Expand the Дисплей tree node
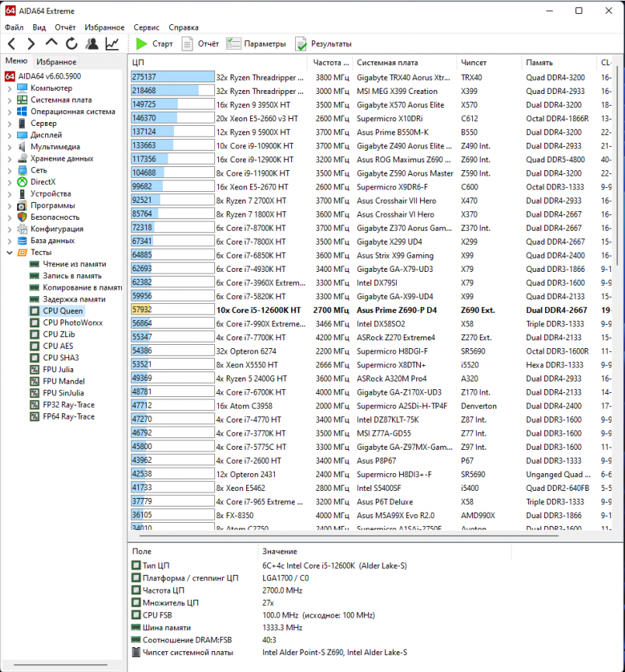 (x=9, y=135)
